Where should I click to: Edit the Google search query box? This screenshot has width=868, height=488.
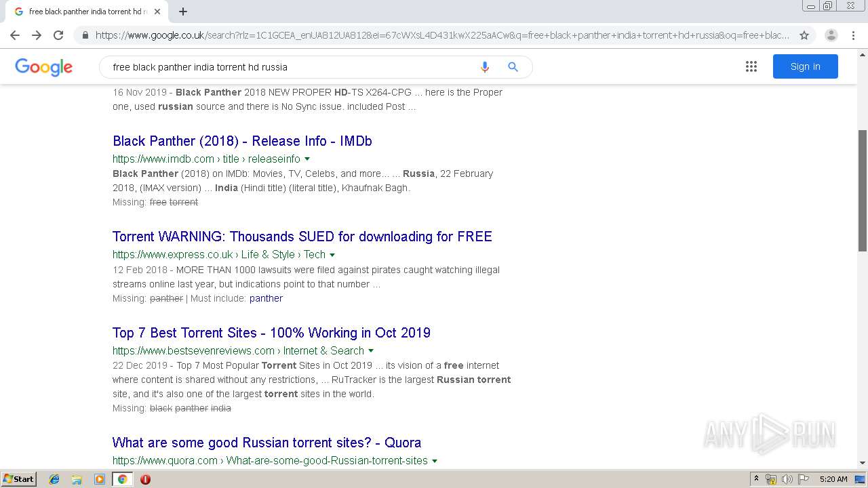click(292, 67)
